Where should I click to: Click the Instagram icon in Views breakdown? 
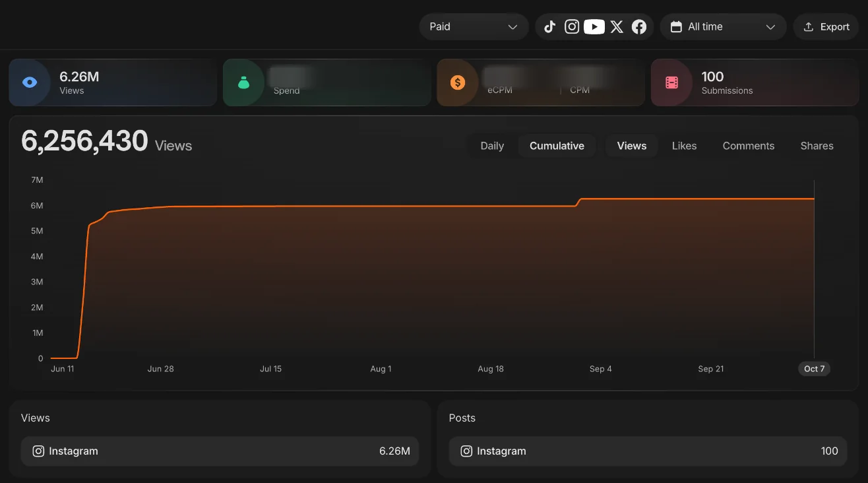[39, 451]
